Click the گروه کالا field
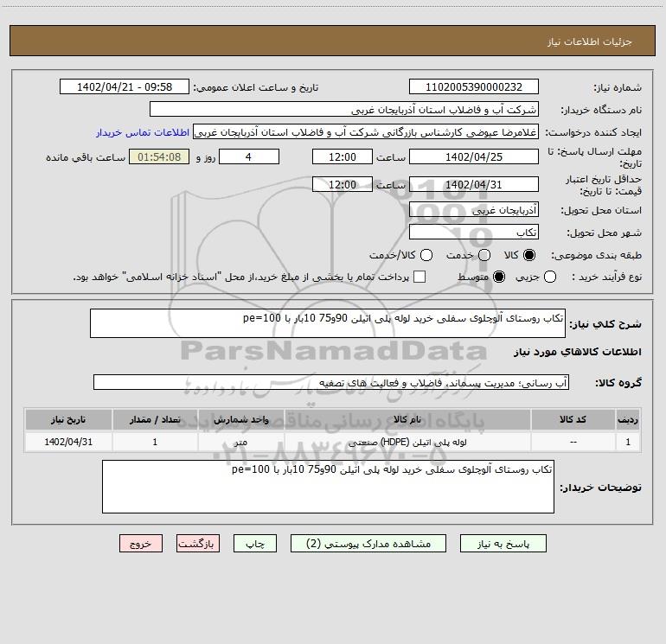The height and width of the screenshot is (644, 666). point(331,382)
